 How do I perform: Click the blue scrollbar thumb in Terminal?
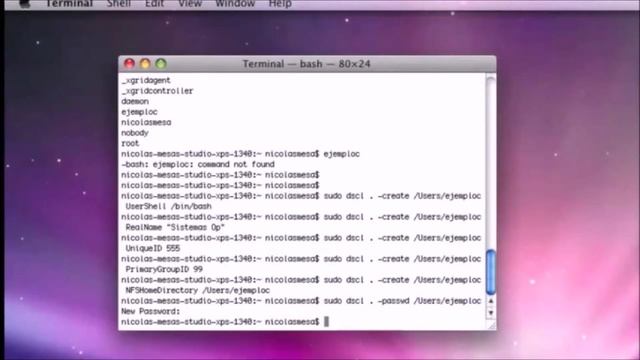[x=491, y=272]
